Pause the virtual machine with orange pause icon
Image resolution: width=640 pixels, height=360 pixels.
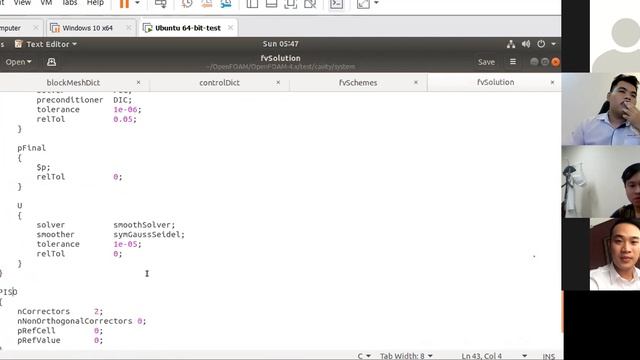click(x=124, y=4)
